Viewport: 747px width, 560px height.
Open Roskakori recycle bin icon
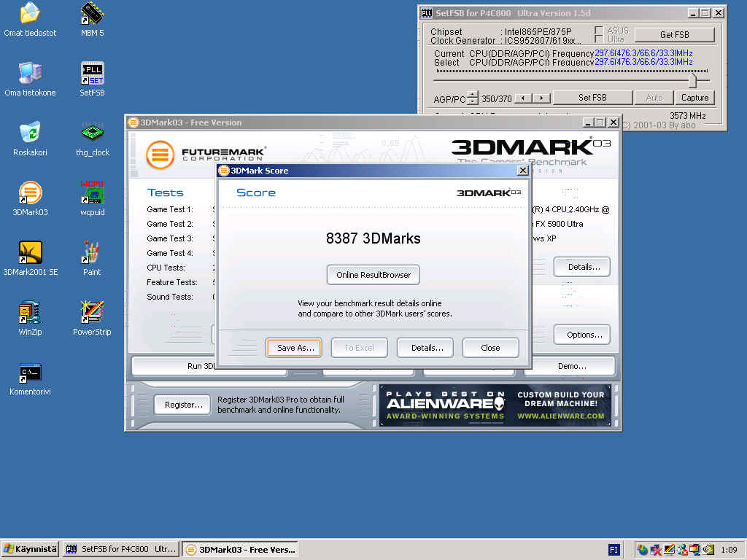30,134
